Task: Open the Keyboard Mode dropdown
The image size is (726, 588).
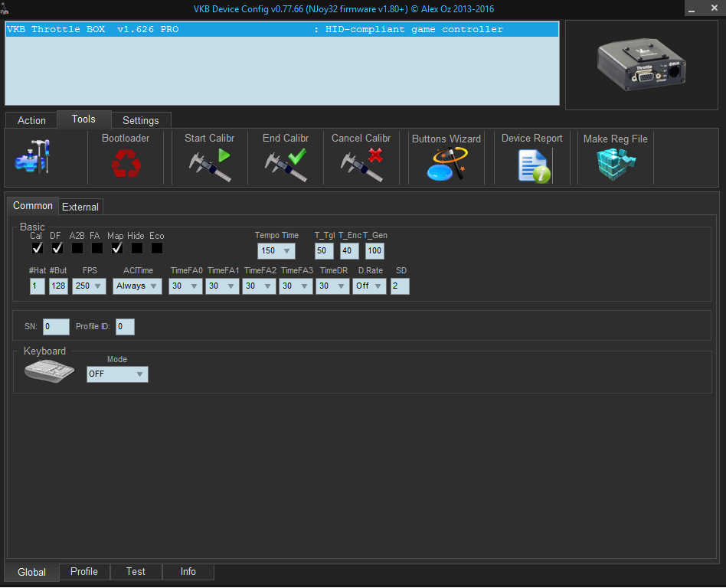Action: (x=117, y=374)
